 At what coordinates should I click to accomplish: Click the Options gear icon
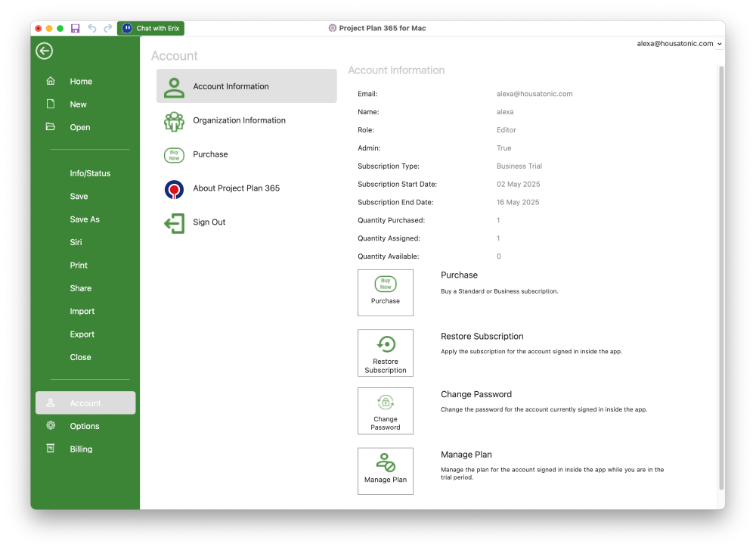[x=51, y=425]
